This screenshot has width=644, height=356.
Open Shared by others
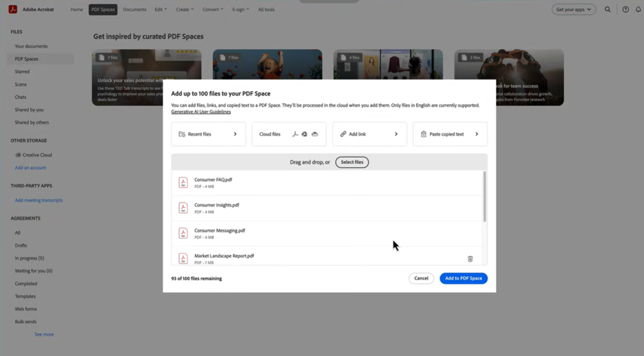[x=32, y=122]
